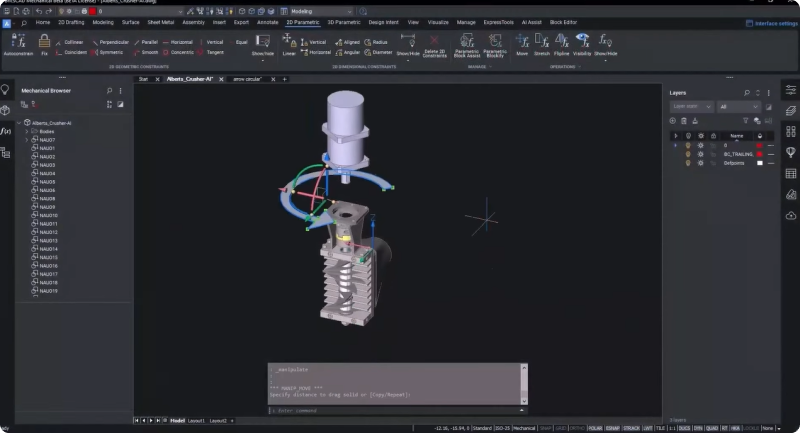Add an Aligned dimensional constraint
800x434 pixels.
pos(347,42)
